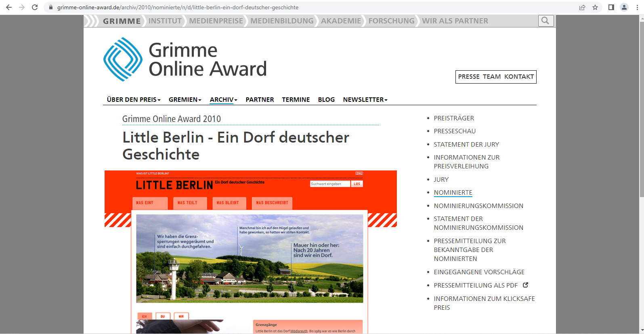Open the browser side panel icon
Image resolution: width=644 pixels, height=334 pixels.
coord(611,7)
